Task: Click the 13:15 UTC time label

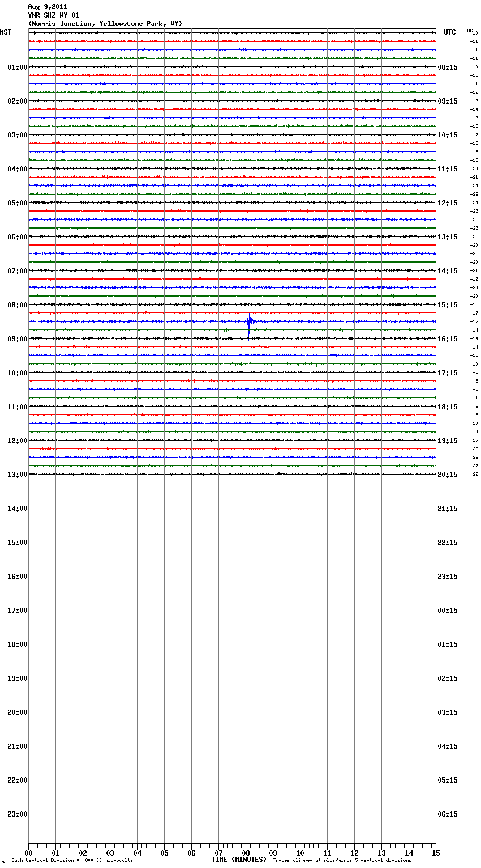Action: coord(448,237)
